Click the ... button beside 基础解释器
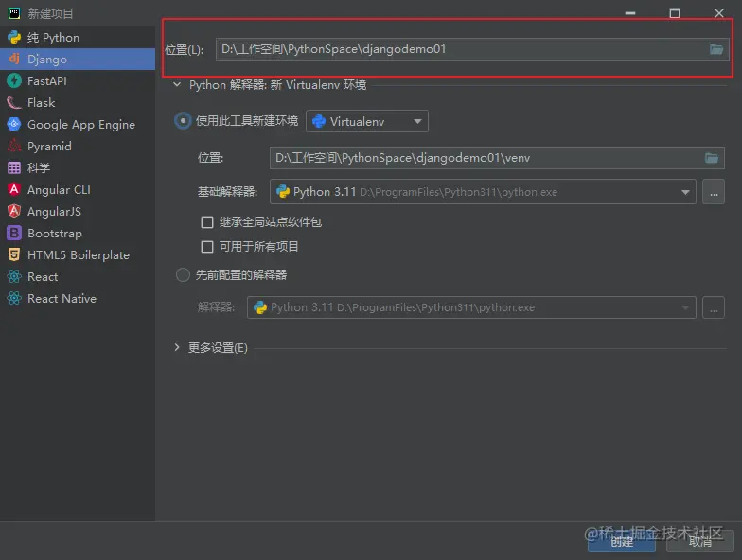 pos(714,191)
